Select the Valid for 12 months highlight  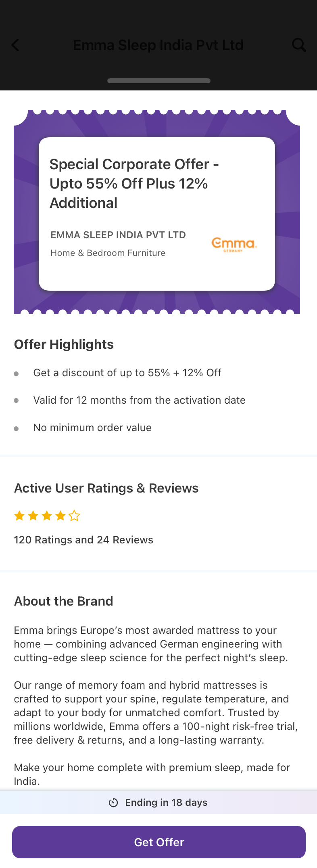point(139,400)
